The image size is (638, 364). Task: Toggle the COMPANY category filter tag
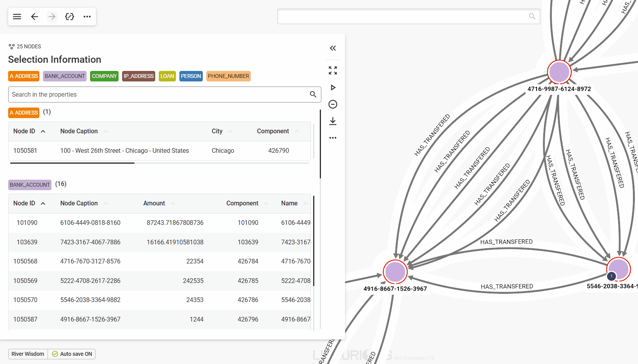(x=104, y=76)
